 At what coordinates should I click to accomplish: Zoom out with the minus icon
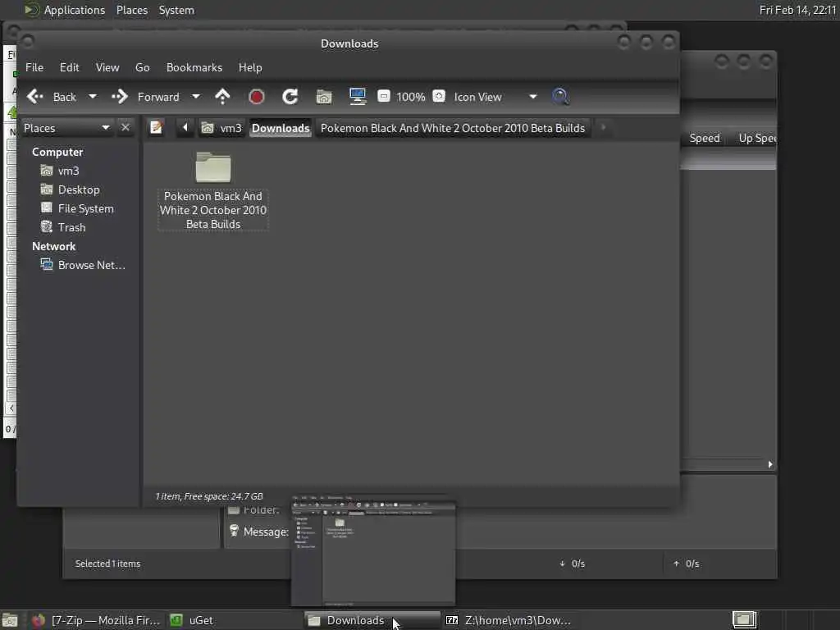(x=384, y=97)
